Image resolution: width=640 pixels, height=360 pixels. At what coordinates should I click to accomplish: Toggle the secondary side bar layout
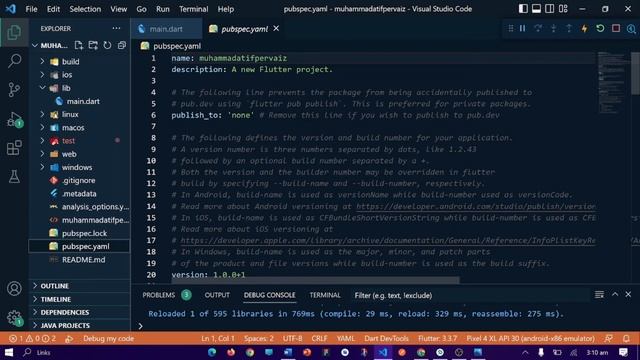549,9
